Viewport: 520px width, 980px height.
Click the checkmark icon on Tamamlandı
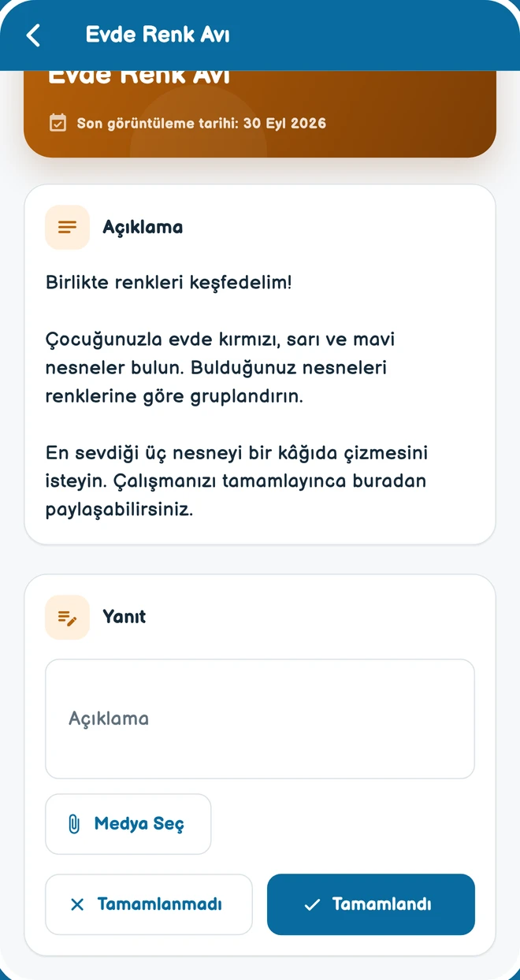pyautogui.click(x=312, y=904)
